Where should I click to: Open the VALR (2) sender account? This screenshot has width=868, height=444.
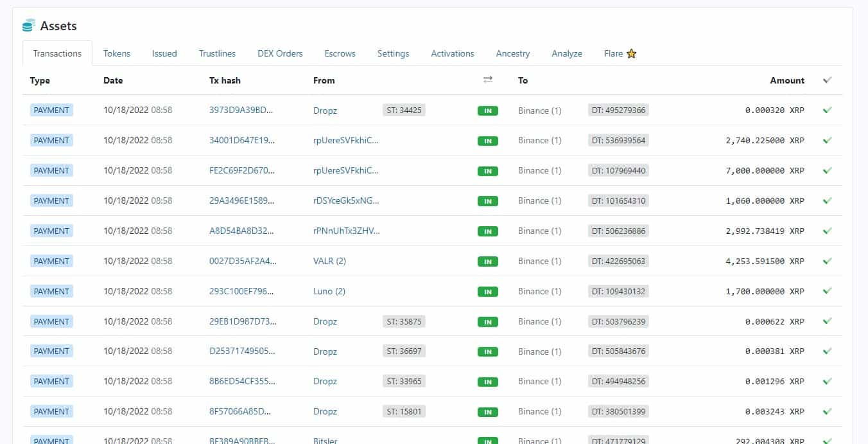[329, 261]
